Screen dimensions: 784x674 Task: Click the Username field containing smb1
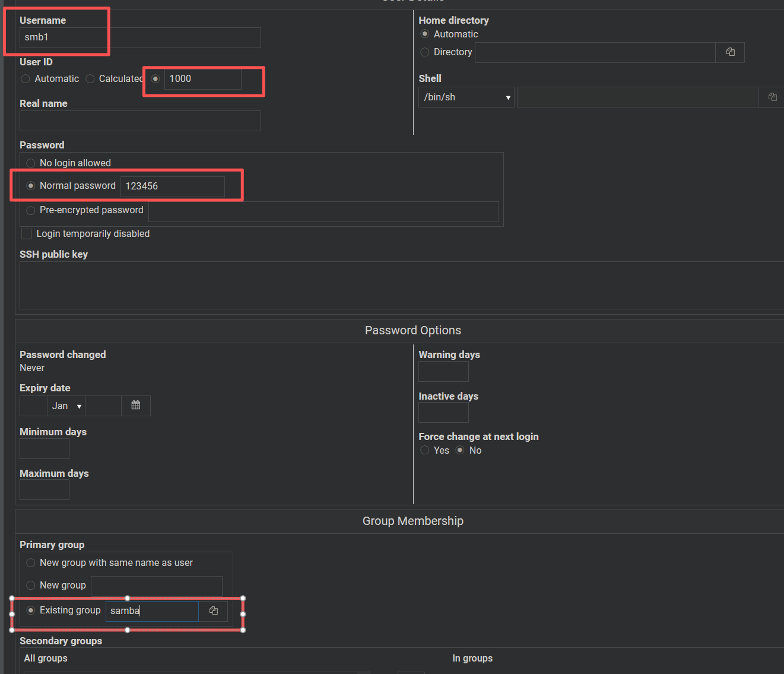(140, 37)
